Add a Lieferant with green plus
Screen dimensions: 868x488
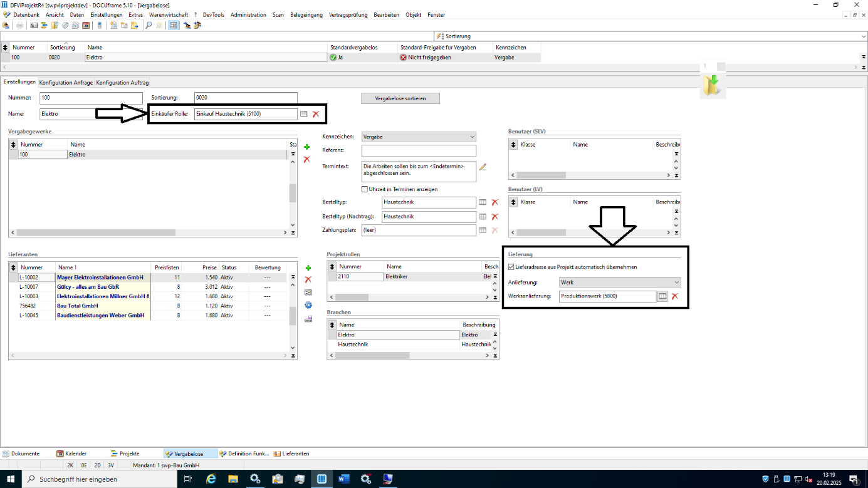(x=308, y=268)
